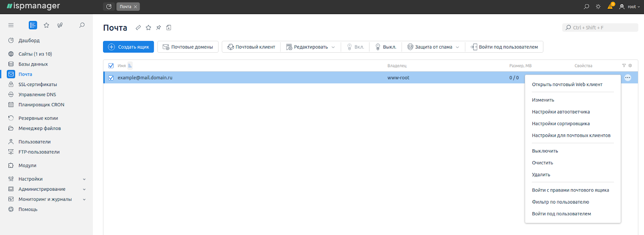Show sidebar favorites star icon

pyautogui.click(x=46, y=25)
